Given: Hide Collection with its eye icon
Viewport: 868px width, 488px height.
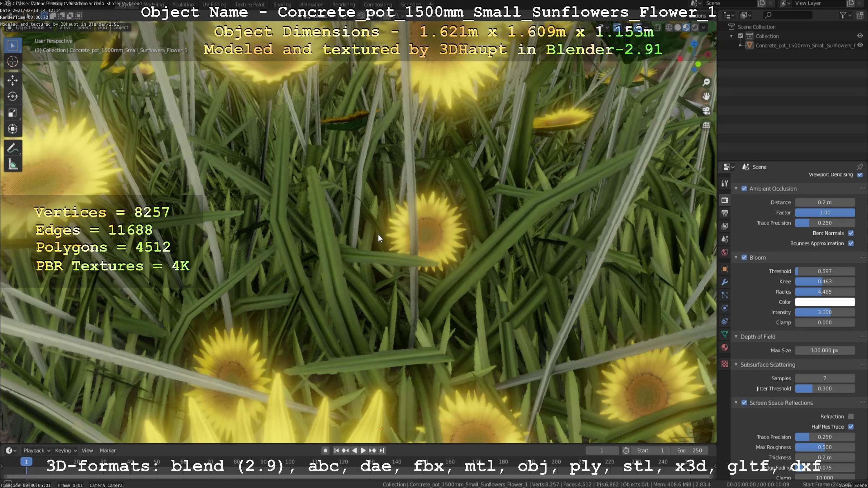Looking at the screenshot, I should point(860,36).
